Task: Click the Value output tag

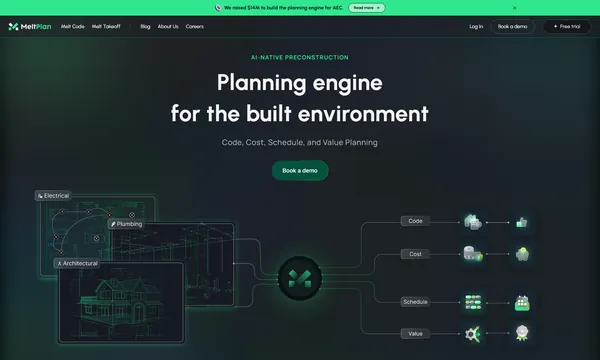Action: point(415,334)
